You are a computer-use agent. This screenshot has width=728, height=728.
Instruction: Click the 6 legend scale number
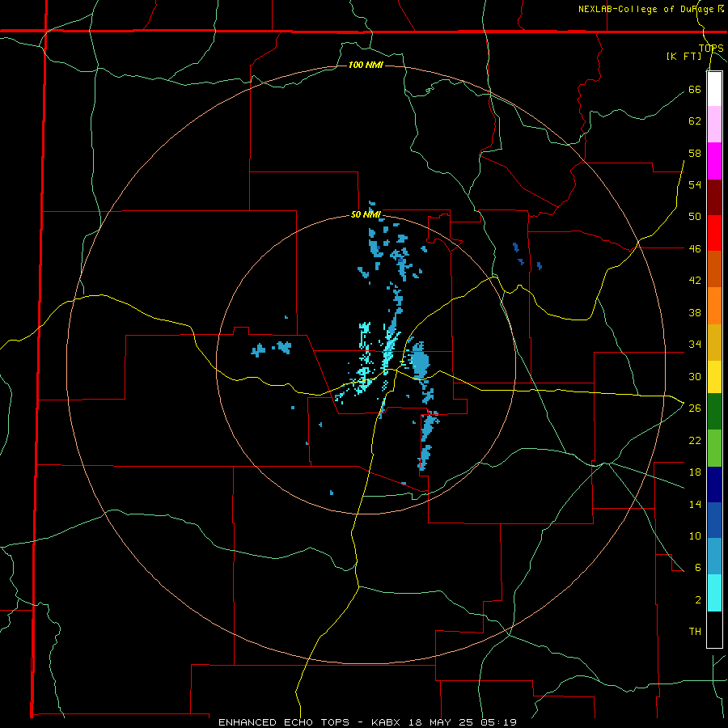click(698, 567)
